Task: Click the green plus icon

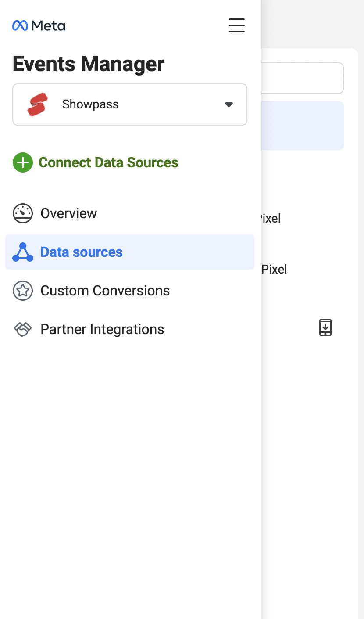Action: coord(22,162)
